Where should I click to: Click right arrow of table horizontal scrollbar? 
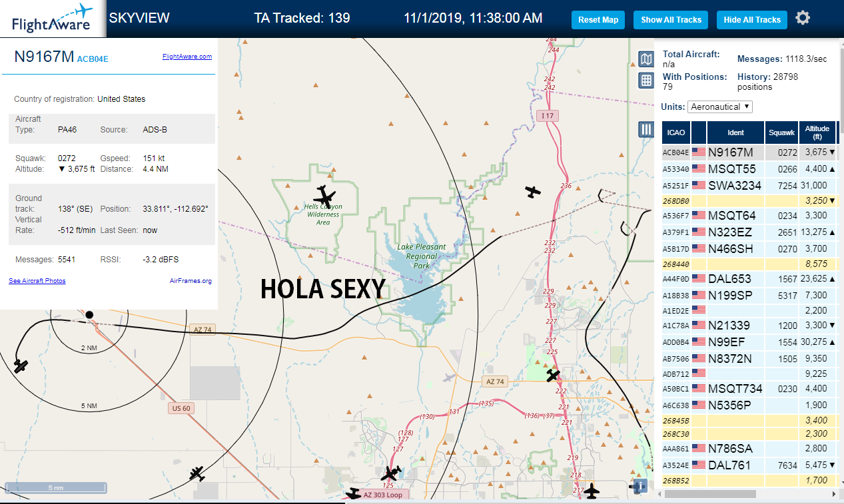(x=834, y=495)
